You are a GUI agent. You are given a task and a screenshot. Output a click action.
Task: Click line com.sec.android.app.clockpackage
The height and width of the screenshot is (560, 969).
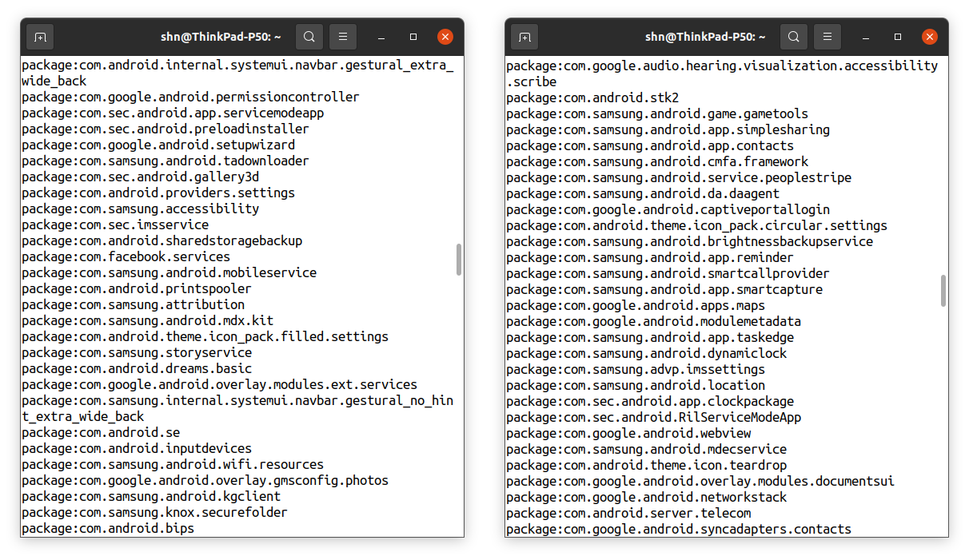pyautogui.click(x=650, y=402)
